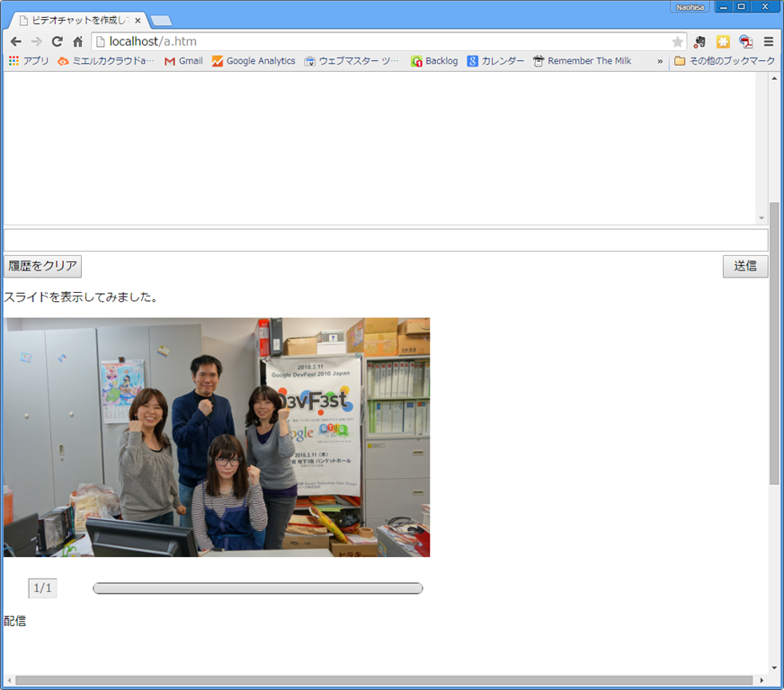Bookmark this page with star icon

[677, 41]
